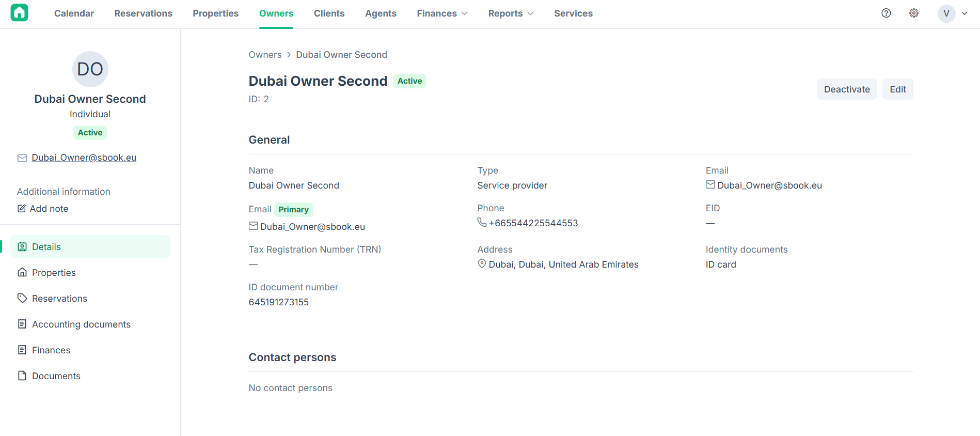Image resolution: width=980 pixels, height=436 pixels.
Task: Open the Agents tab
Action: [x=381, y=13]
